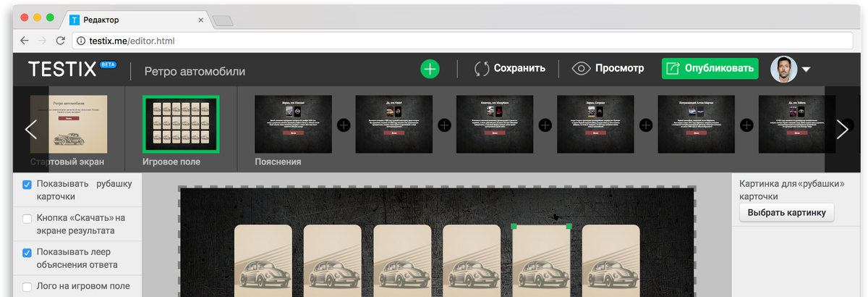This screenshot has width=868, height=297.
Task: Close the Редактор browser tab
Action: [201, 20]
